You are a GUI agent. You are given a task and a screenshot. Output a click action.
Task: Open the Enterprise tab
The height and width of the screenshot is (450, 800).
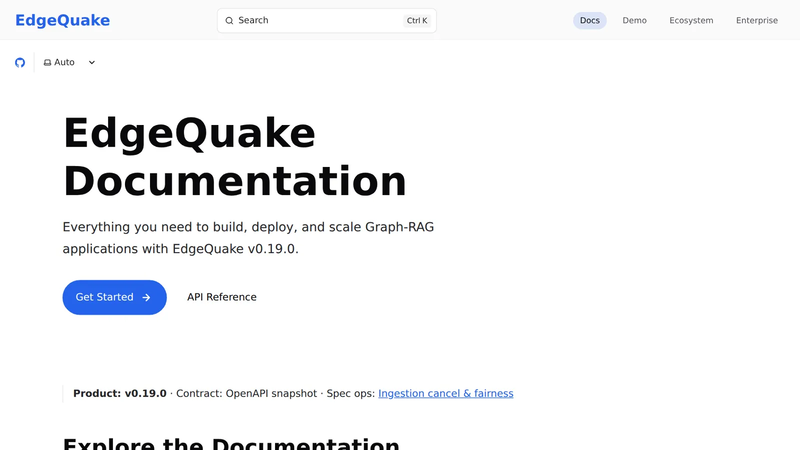(x=757, y=20)
